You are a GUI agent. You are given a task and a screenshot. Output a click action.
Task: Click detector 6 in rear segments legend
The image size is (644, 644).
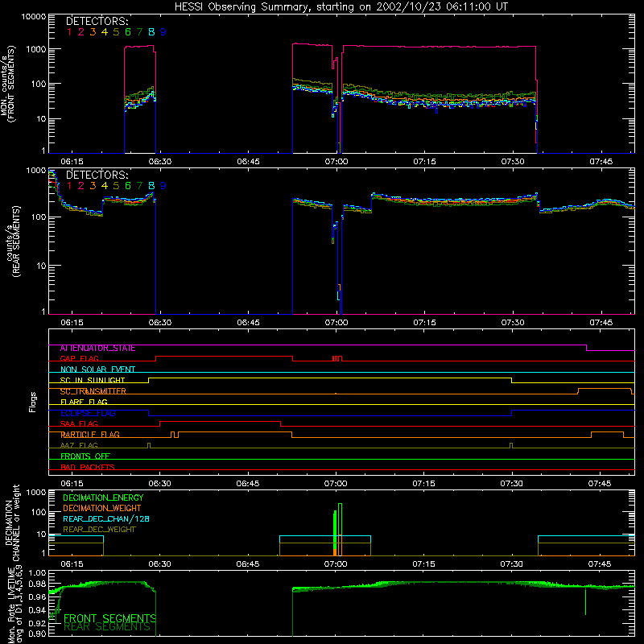point(128,186)
